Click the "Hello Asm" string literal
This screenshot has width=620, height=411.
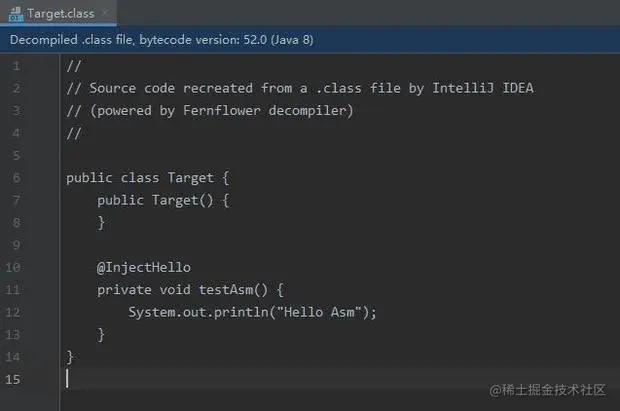click(x=321, y=312)
